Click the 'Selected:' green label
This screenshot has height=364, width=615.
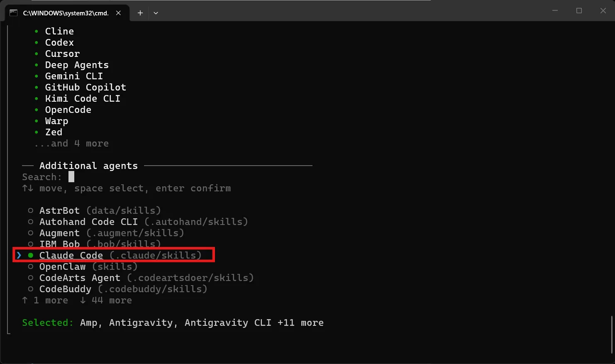point(48,322)
